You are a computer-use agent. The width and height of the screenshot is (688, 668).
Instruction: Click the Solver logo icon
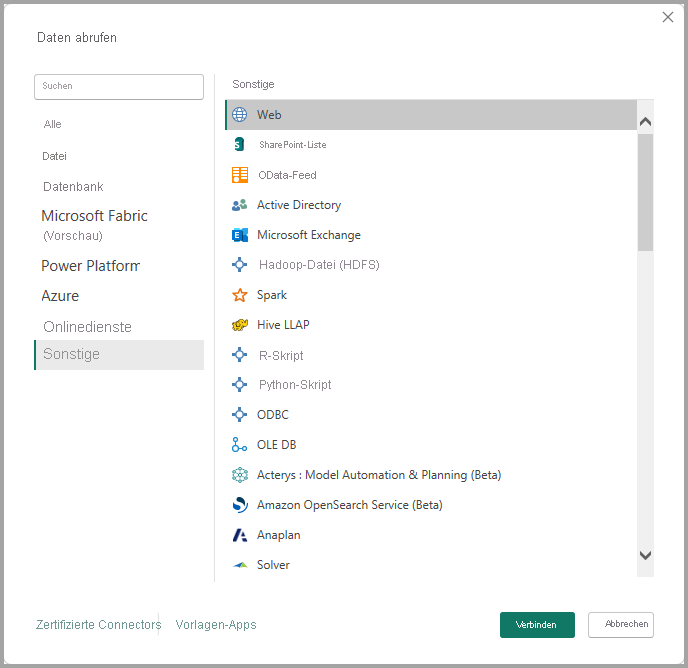click(x=240, y=565)
